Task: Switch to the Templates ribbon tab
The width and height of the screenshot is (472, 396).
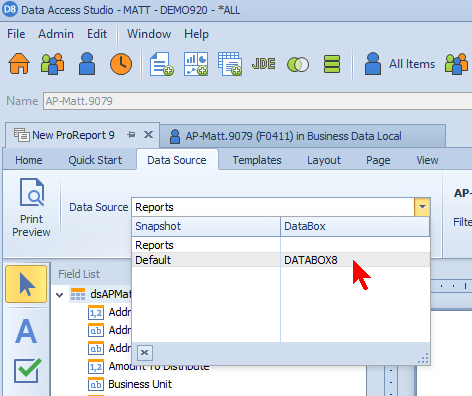Action: pyautogui.click(x=257, y=160)
